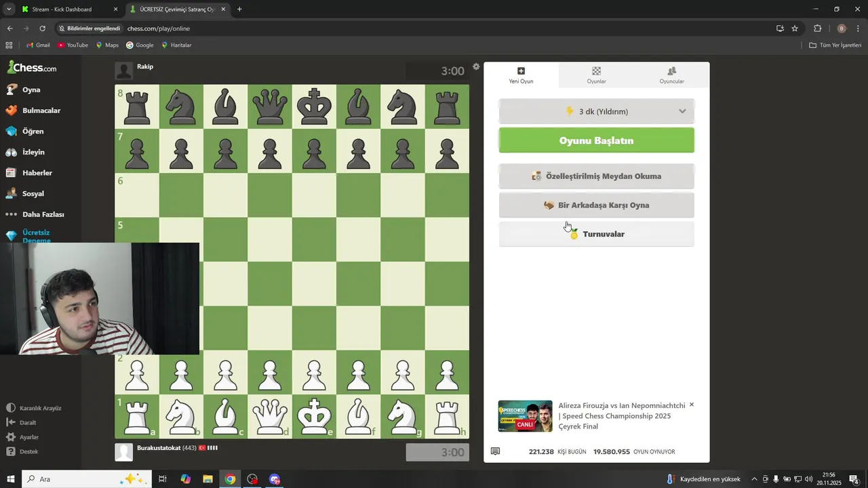Select black queen on d8
Viewport: 868px width, 488px height.
point(270,107)
